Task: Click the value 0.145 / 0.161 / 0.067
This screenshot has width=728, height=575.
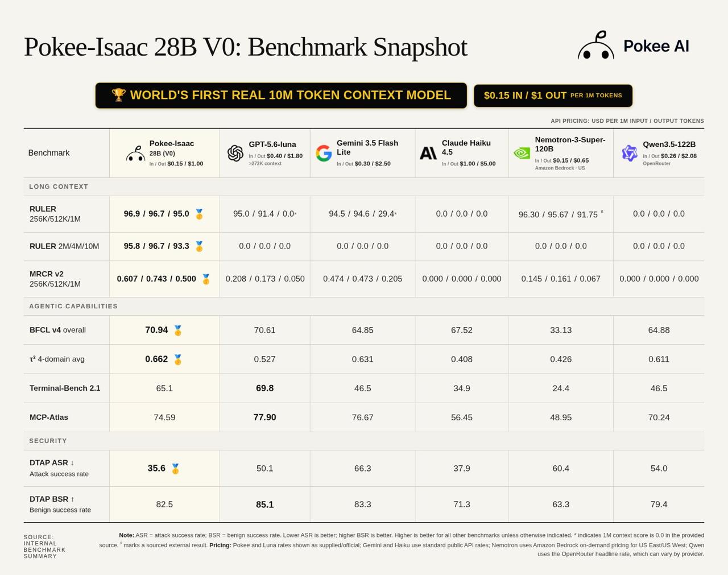Action: click(561, 279)
